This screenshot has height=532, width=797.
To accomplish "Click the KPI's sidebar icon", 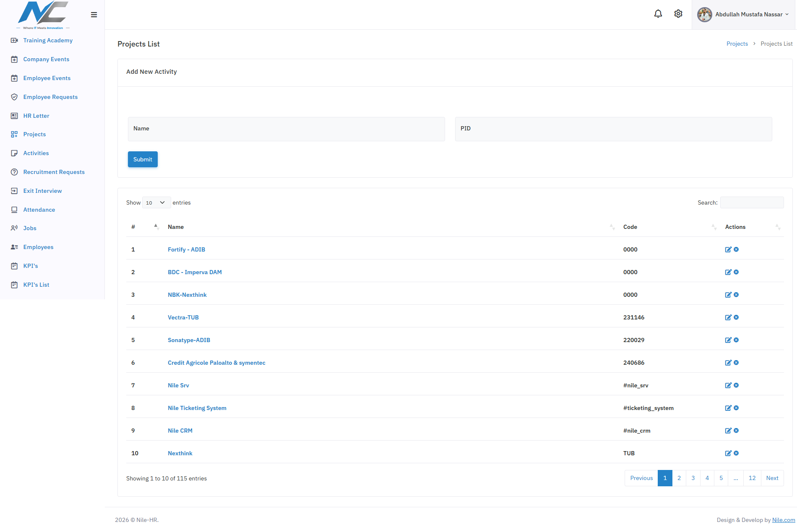I will (14, 266).
